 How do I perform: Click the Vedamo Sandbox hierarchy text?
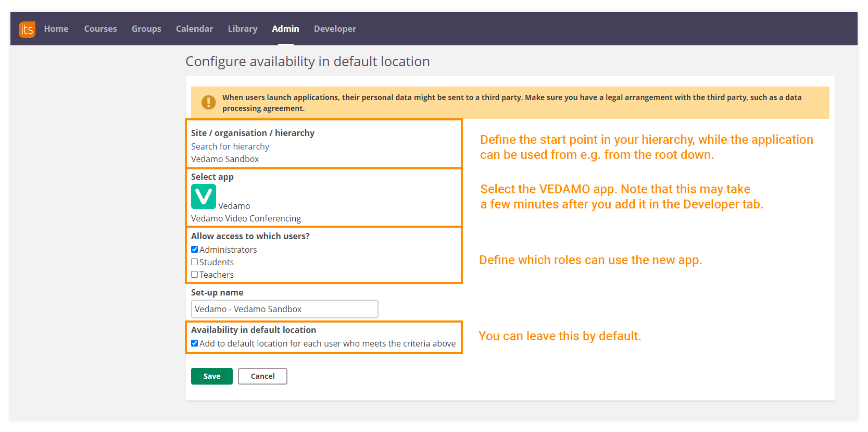coord(225,159)
